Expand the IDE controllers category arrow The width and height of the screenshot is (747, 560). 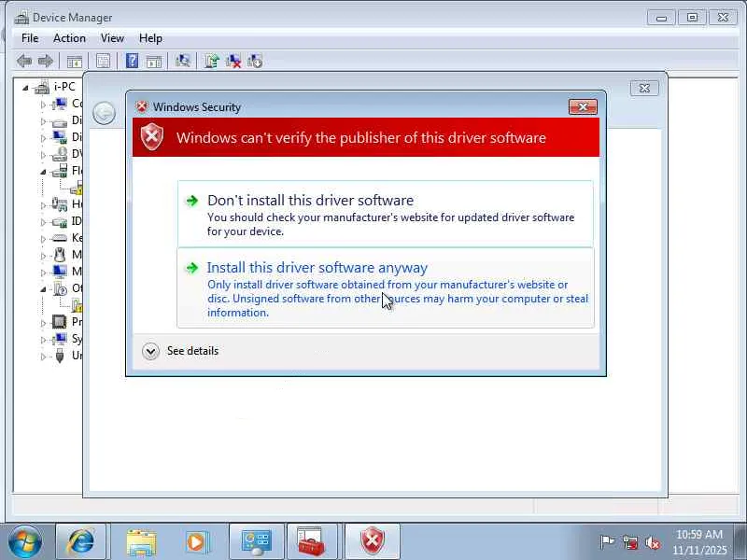pyautogui.click(x=43, y=222)
